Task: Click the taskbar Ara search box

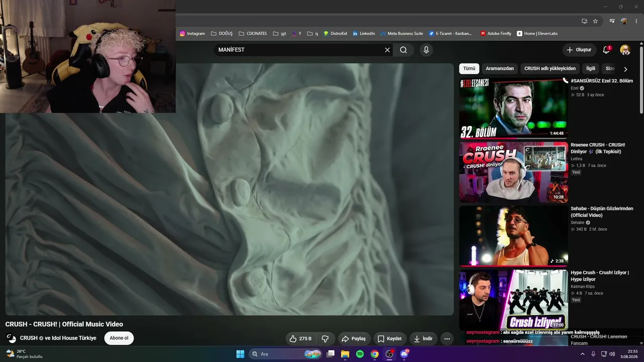Action: (285, 354)
